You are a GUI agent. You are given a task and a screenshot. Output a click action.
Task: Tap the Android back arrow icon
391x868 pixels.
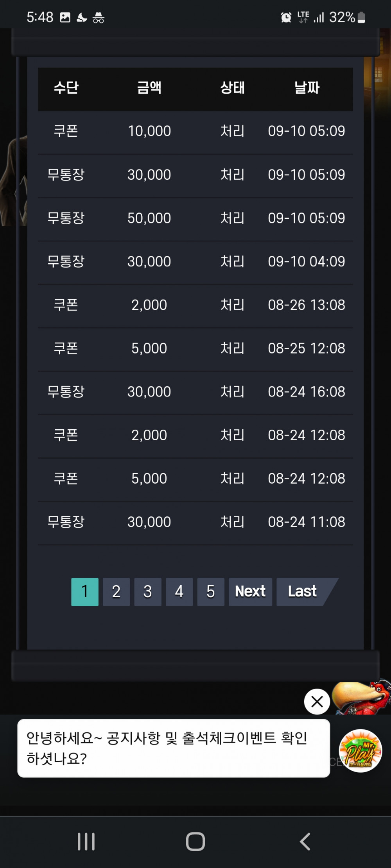click(x=305, y=841)
